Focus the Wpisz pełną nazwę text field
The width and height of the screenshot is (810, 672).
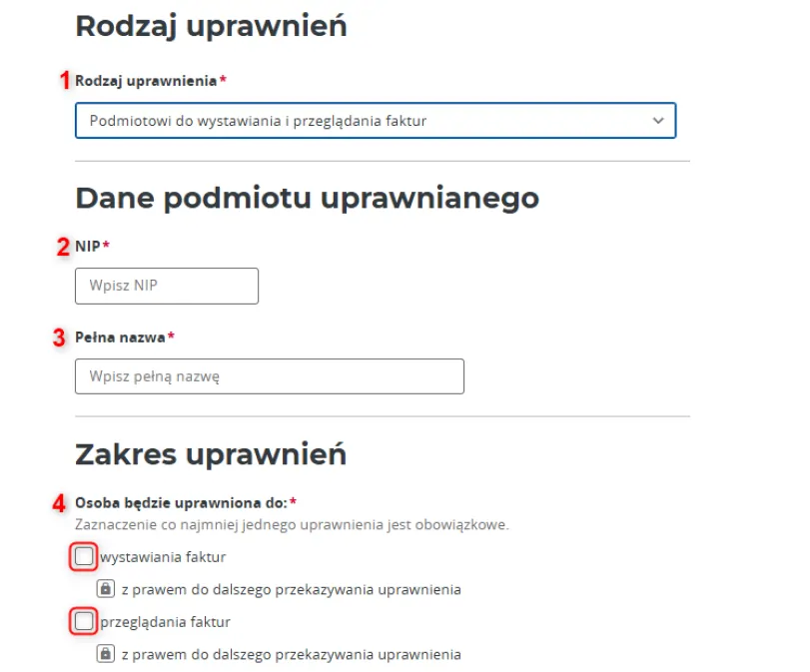[x=270, y=376]
